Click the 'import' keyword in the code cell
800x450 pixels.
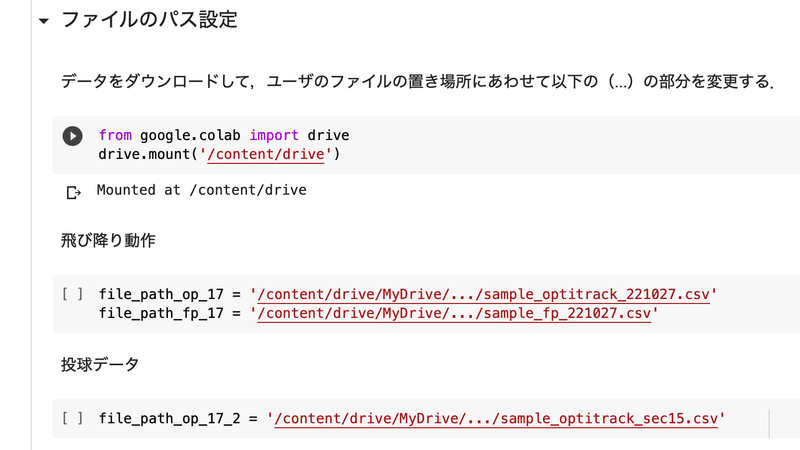(274, 135)
